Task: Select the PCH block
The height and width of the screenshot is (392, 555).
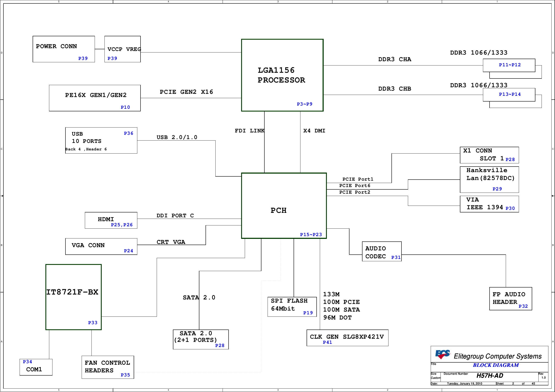Action: pyautogui.click(x=284, y=206)
